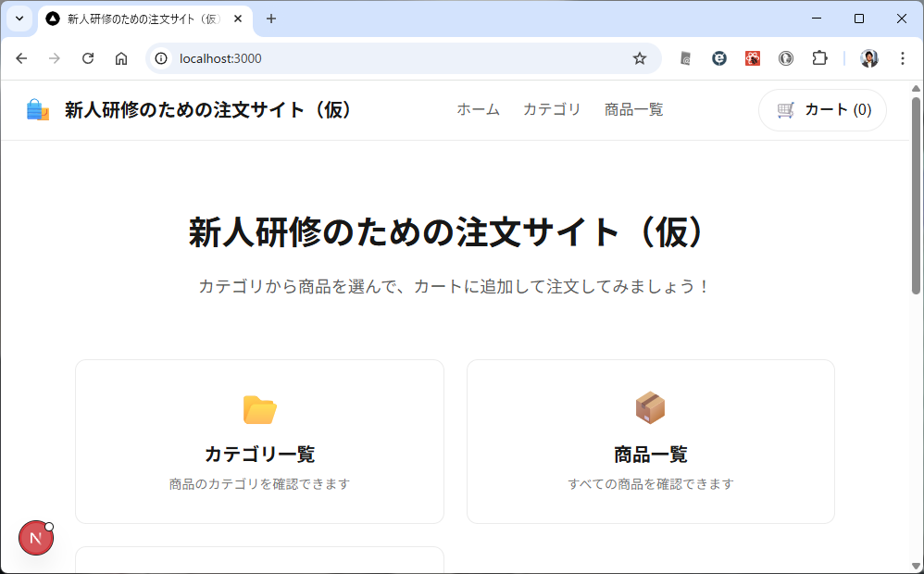Click the yellow folder icon in カテゴリ一覧 card

point(259,409)
